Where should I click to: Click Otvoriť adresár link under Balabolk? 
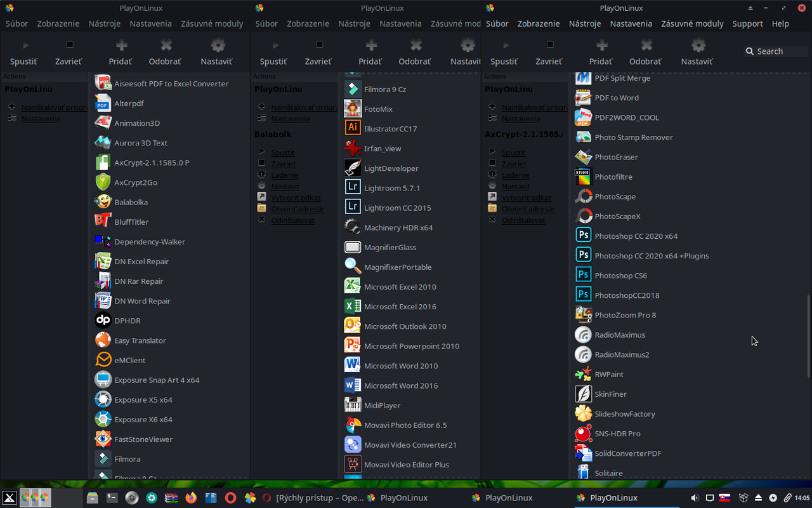pos(298,209)
